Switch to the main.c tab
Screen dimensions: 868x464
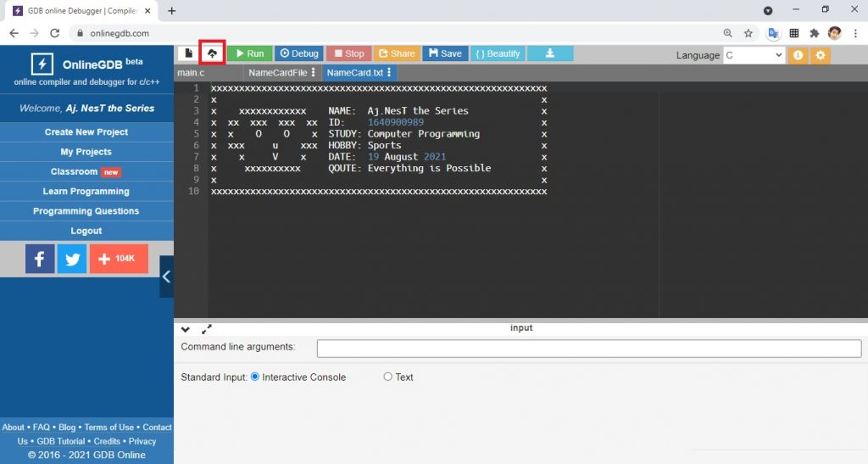pyautogui.click(x=191, y=73)
